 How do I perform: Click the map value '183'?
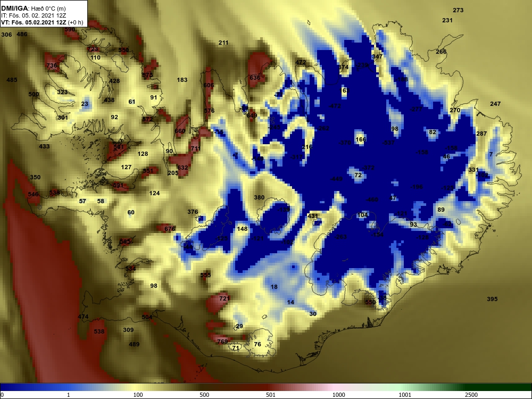pyautogui.click(x=182, y=80)
